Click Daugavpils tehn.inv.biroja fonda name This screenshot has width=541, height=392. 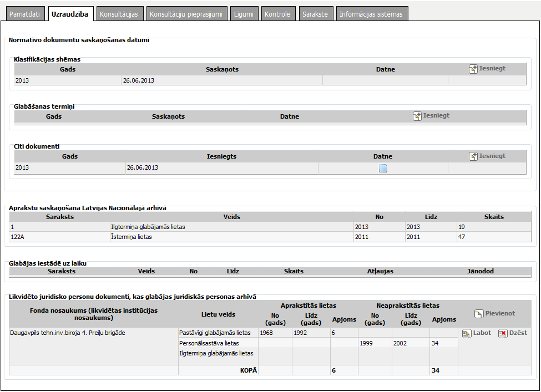(x=68, y=333)
